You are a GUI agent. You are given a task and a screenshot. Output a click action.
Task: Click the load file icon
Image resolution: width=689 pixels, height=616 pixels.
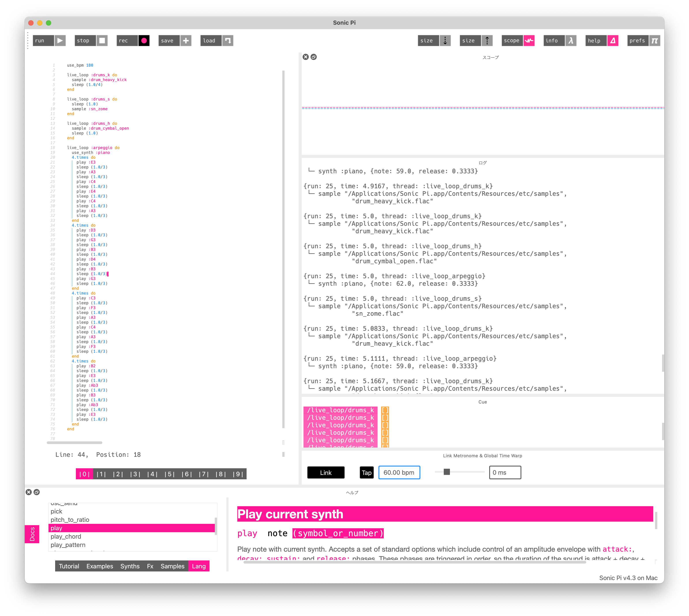228,41
